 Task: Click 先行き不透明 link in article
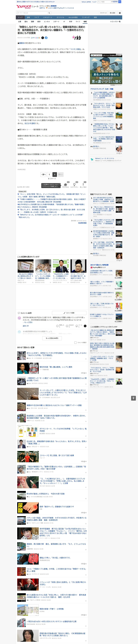pyautogui.click(x=30, y=124)
